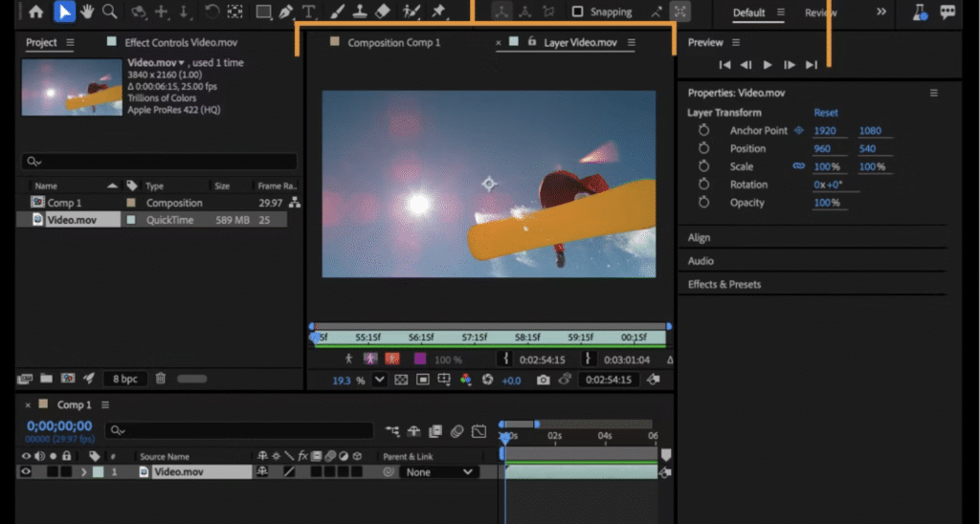Toggle the Rotation stopwatch
This screenshot has width=980, height=524.
point(703,185)
